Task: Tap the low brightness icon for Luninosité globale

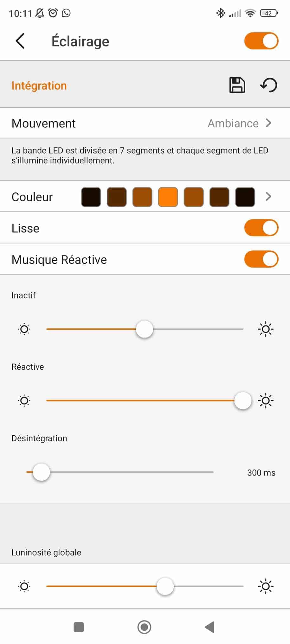Action: click(24, 586)
